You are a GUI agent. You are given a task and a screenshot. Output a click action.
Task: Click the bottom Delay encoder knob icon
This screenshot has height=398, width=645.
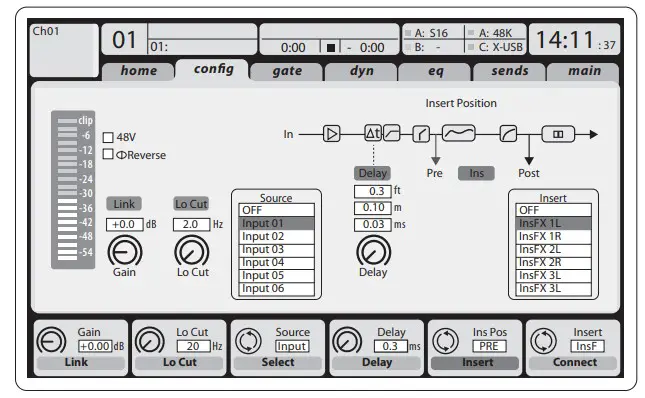coord(347,340)
